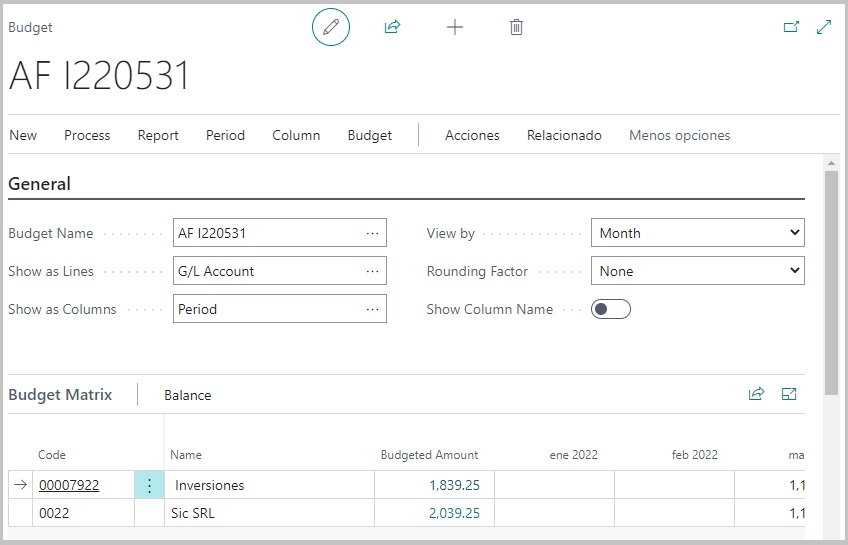Toggle Show Column Name switch

click(611, 309)
